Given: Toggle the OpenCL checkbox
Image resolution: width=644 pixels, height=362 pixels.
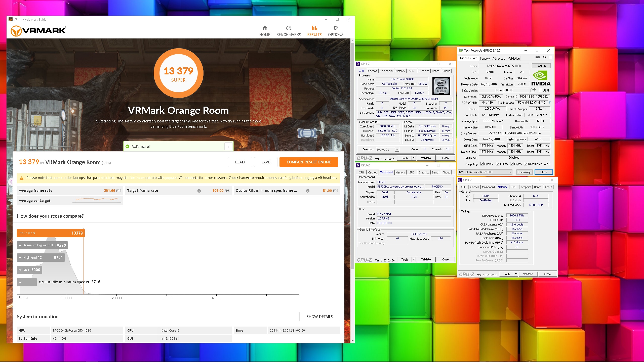Looking at the screenshot, I should click(x=482, y=164).
